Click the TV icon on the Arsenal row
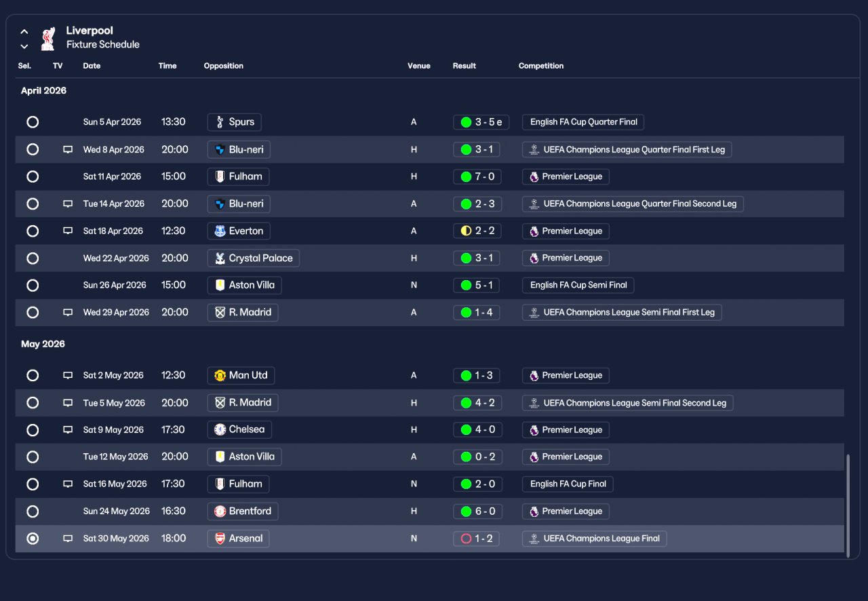This screenshot has width=868, height=601. 68,538
